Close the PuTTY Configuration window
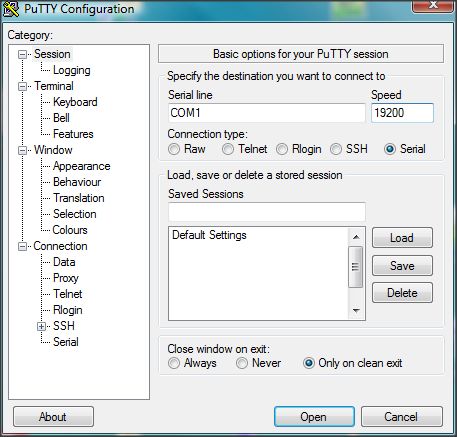The image size is (457, 437). tap(434, 5)
